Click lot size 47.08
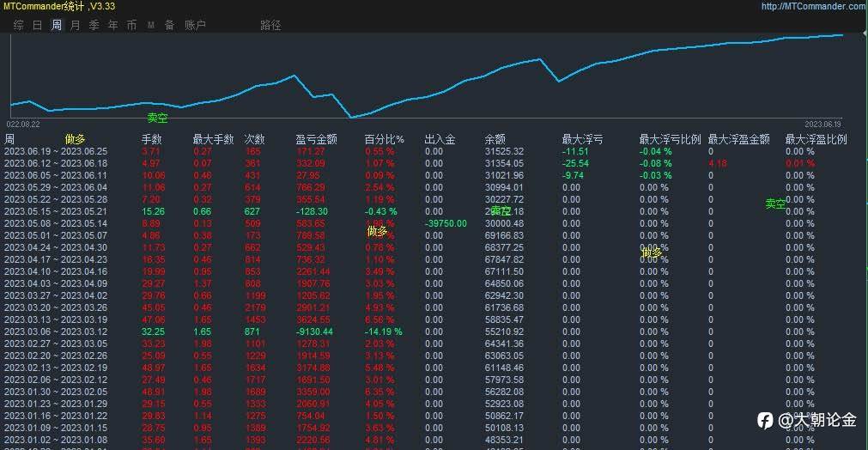The height and width of the screenshot is (450, 868). pos(154,320)
